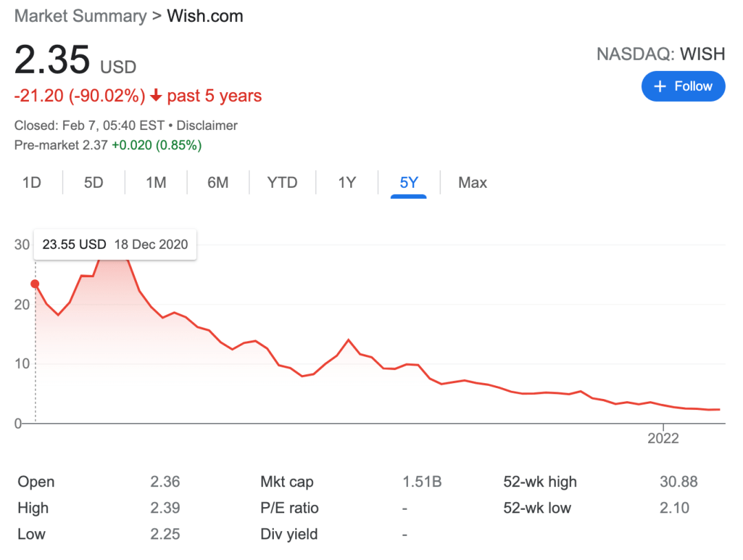Click the Wish.com title text
This screenshot has width=743, height=560.
[205, 16]
